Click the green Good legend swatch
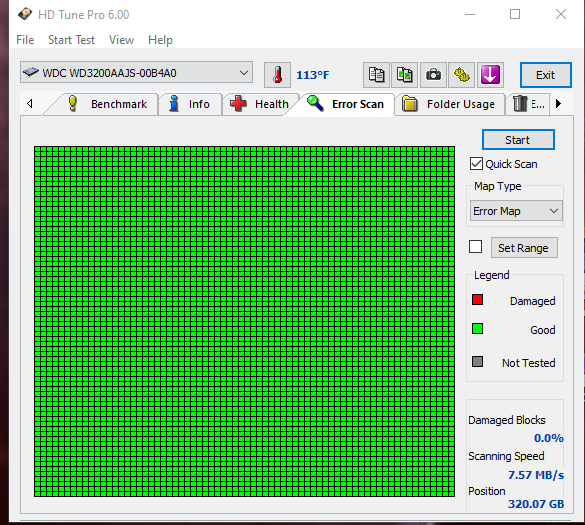This screenshot has width=585, height=525. coord(478,329)
